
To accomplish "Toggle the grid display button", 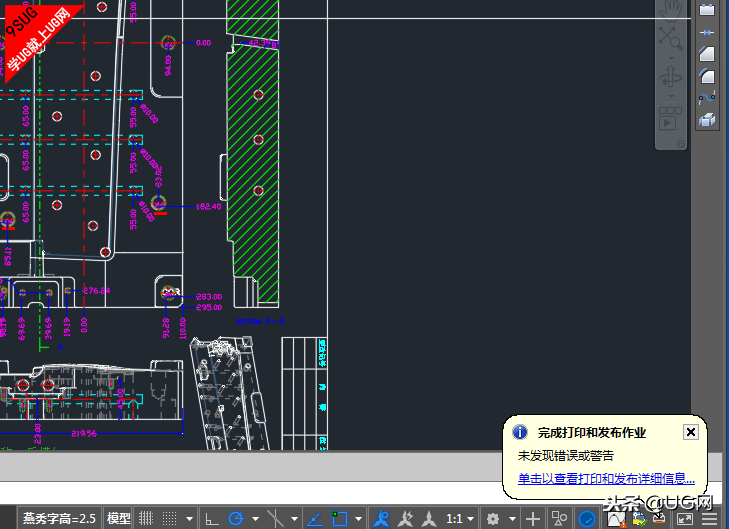I will coord(146,518).
